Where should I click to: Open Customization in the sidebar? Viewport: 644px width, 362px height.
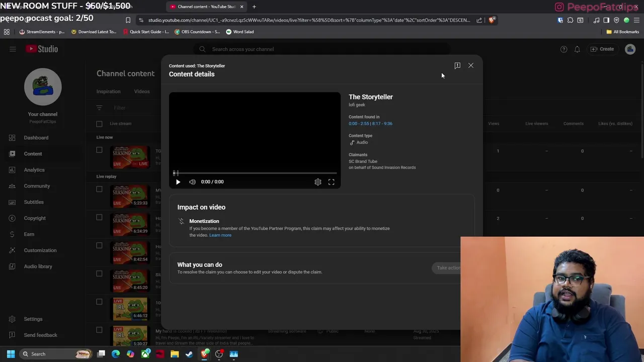coord(40,250)
